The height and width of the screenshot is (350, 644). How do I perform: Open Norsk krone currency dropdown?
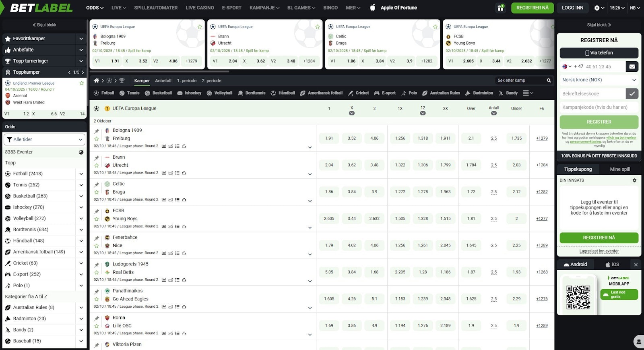(x=599, y=80)
